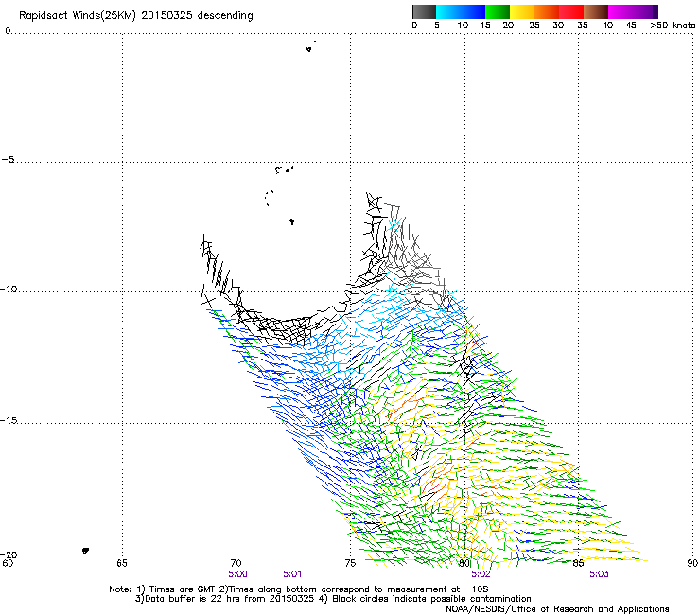Click the dark purple 45-50 knots legend color

645,11
